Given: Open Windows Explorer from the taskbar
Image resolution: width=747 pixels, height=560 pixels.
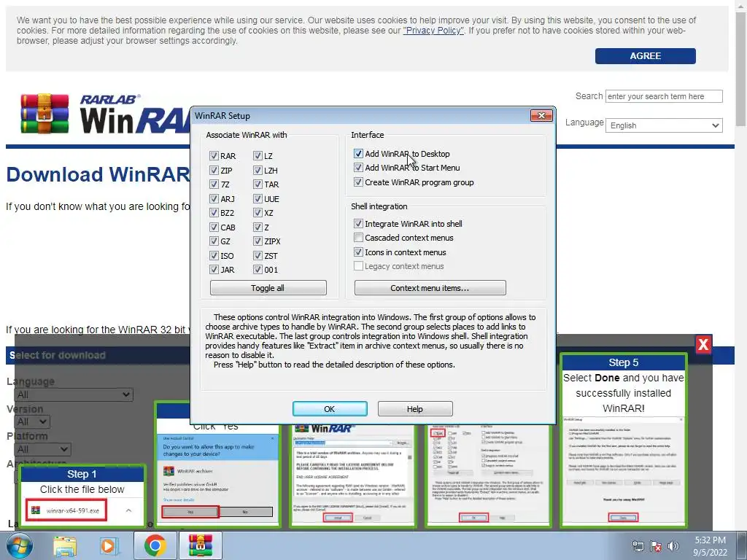Looking at the screenshot, I should (x=65, y=546).
